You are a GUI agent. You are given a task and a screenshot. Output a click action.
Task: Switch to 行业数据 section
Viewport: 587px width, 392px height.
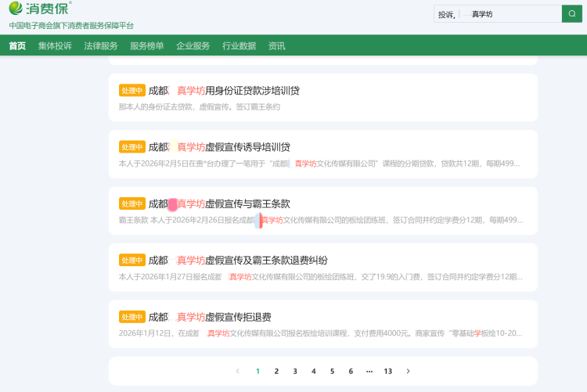pyautogui.click(x=239, y=45)
